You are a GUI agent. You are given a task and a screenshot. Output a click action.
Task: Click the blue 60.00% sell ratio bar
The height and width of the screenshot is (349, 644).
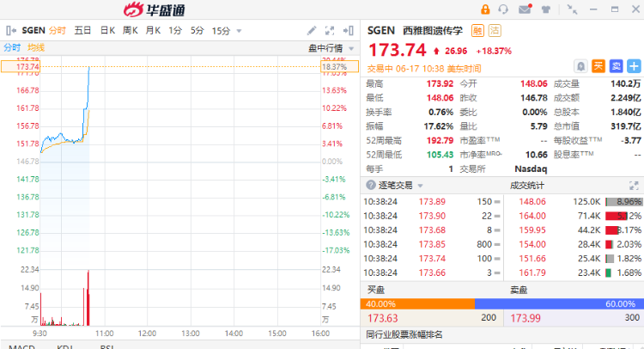click(x=559, y=303)
